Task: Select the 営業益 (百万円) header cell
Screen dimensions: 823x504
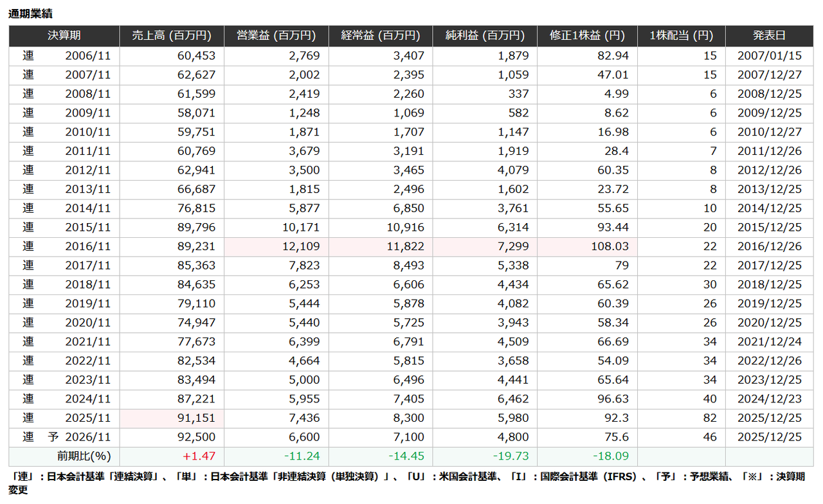Action: click(276, 36)
